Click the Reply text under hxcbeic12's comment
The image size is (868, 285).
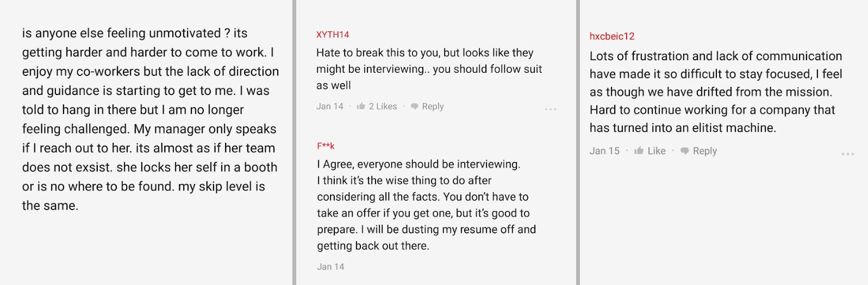tap(705, 151)
